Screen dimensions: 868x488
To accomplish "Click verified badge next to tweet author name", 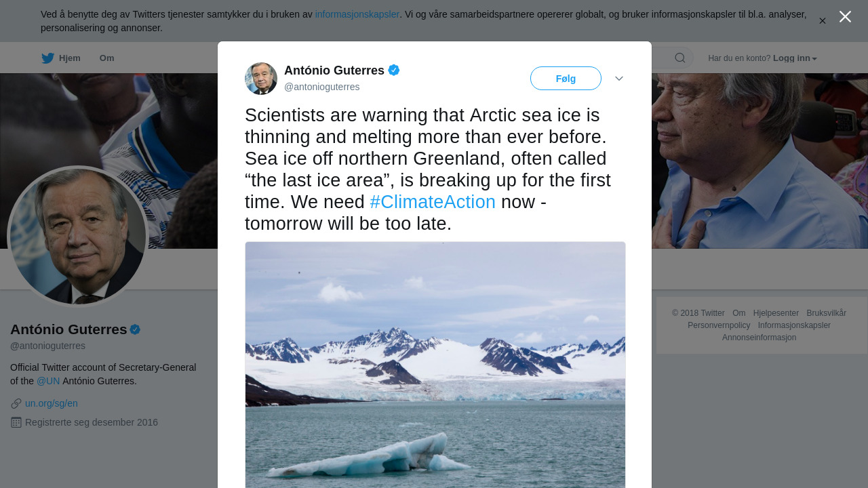I will (x=394, y=70).
